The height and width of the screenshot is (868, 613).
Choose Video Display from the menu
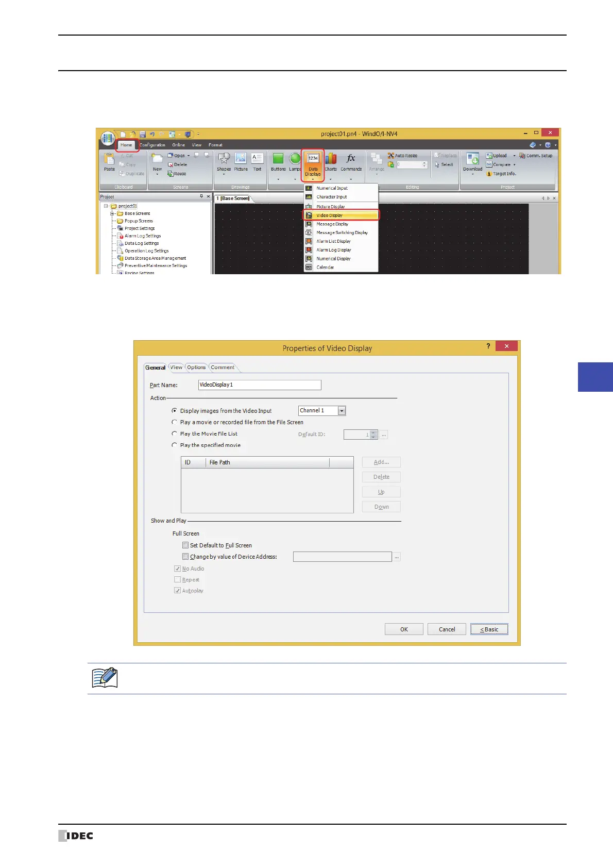pos(341,215)
